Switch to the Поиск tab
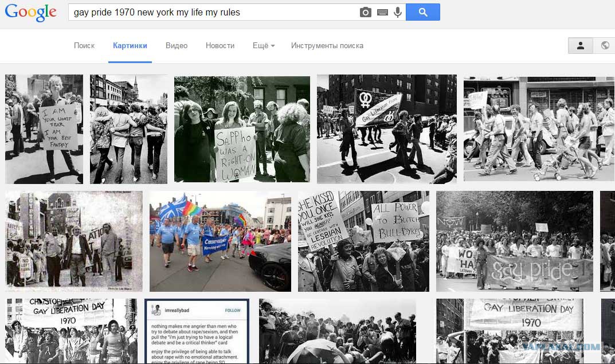 [x=84, y=45]
